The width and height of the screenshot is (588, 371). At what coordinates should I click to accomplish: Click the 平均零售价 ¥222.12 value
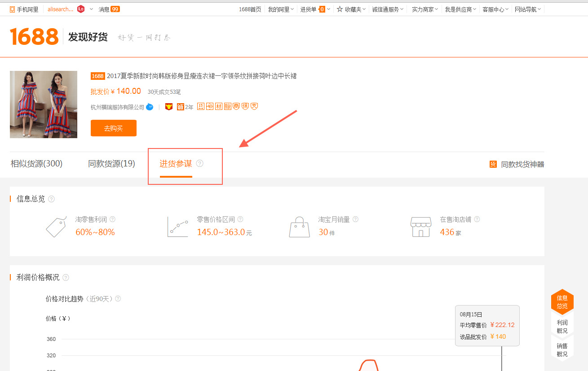502,325
